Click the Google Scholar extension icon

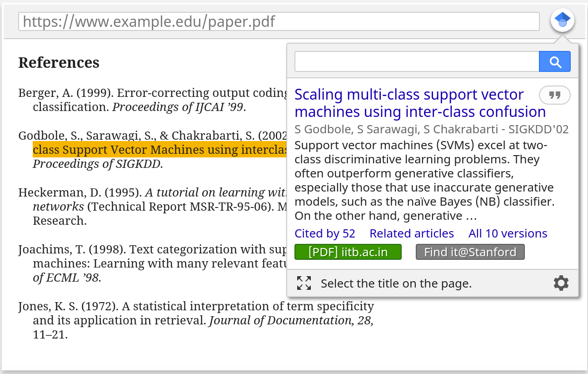click(563, 20)
